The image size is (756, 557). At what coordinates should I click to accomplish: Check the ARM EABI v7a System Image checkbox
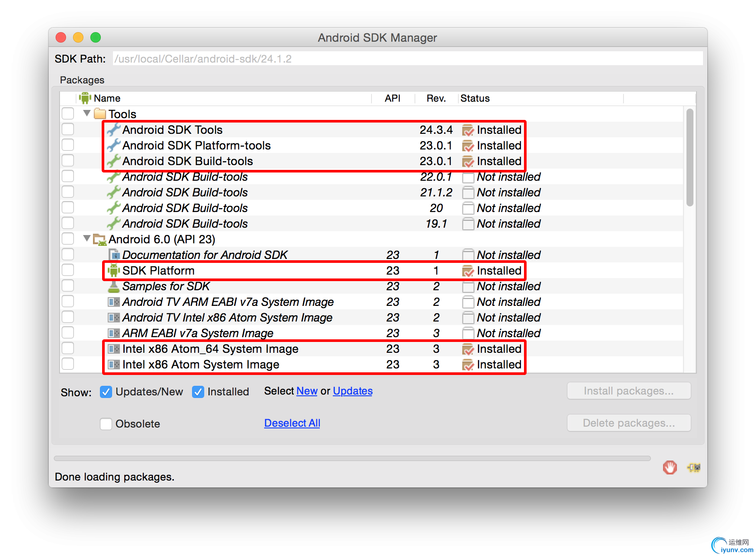68,332
